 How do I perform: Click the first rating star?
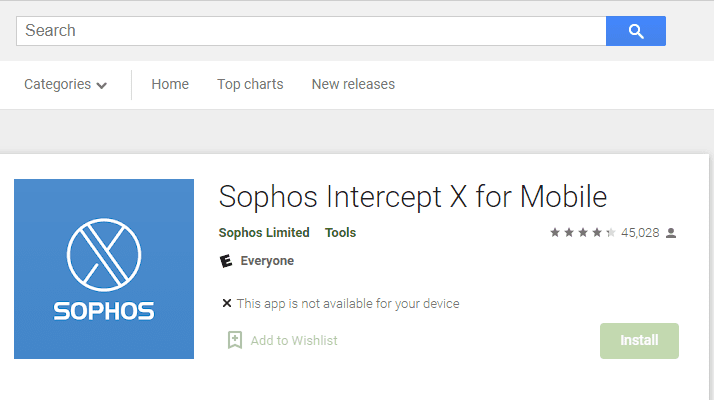tap(555, 233)
